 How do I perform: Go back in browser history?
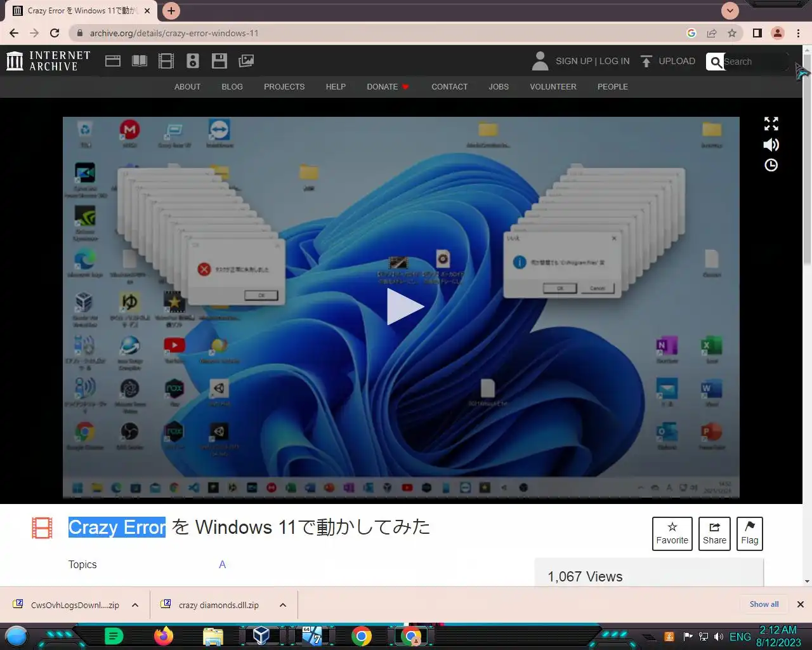[x=14, y=33]
